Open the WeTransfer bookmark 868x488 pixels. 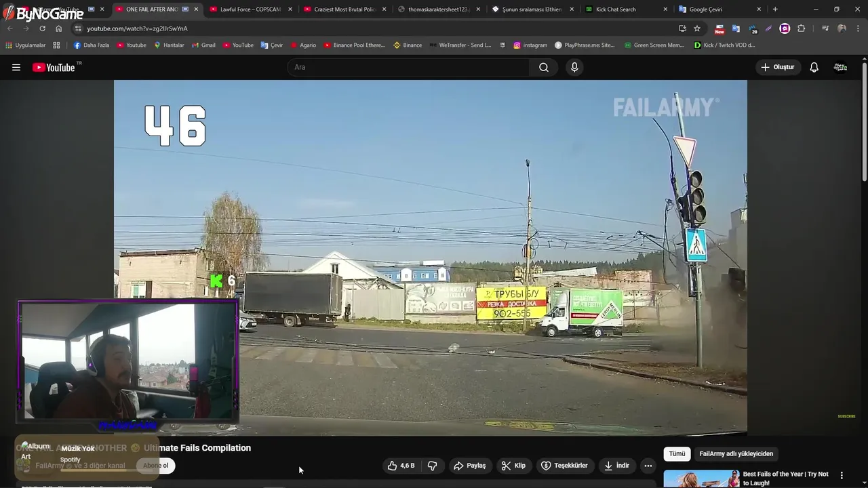460,45
